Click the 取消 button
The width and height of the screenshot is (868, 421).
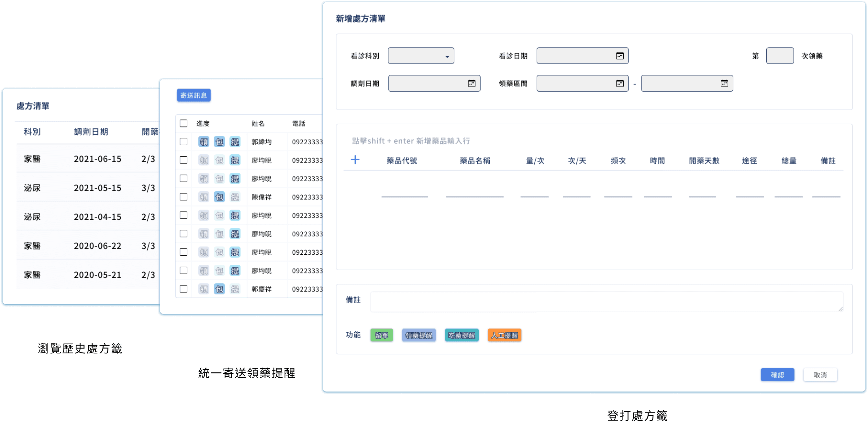pos(820,375)
